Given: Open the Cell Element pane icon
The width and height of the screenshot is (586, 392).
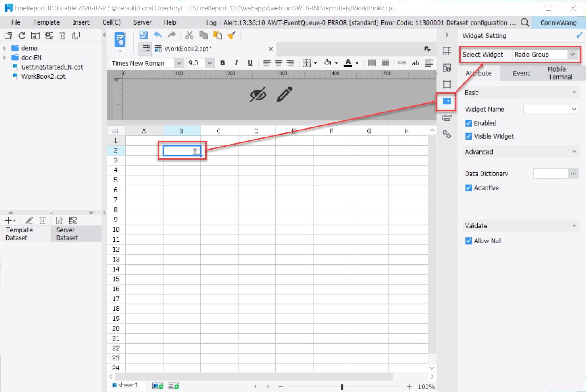Looking at the screenshot, I should [446, 51].
